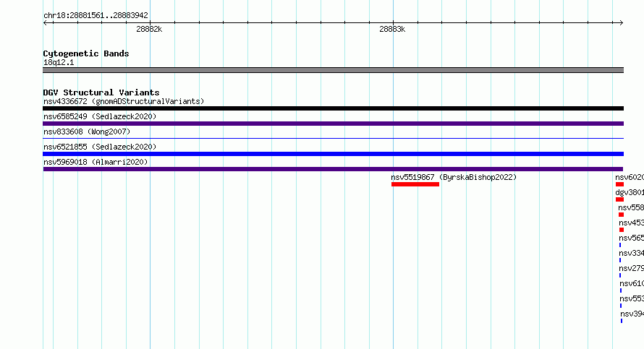Click the truncated nsv610 variant label
Image resolution: width=644 pixels, height=349 pixels.
click(632, 283)
